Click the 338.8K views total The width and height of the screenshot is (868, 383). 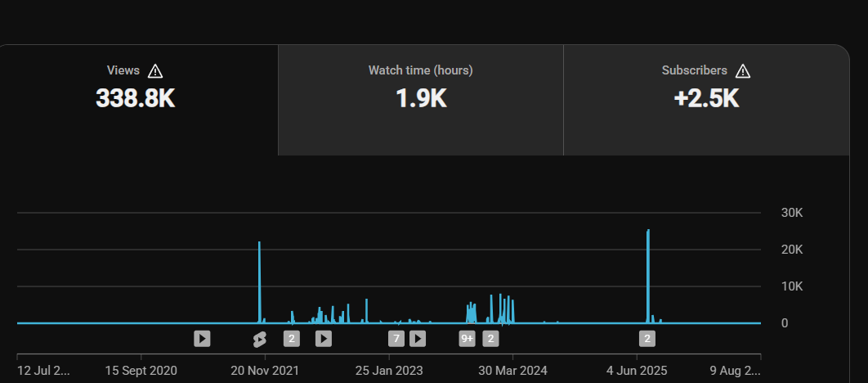(136, 99)
